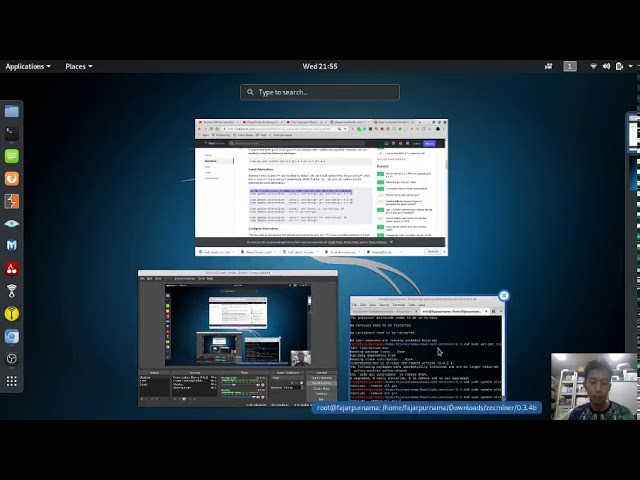Select the OBS Studio window thumbnail
The image size is (640, 480).
coord(238,338)
